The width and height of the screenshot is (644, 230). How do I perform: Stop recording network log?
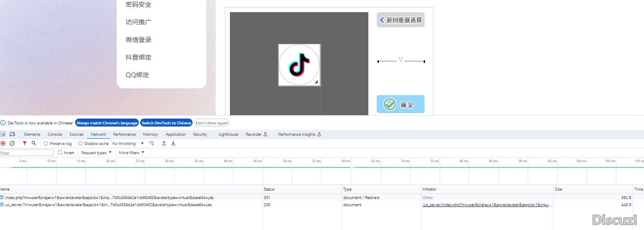pos(3,143)
